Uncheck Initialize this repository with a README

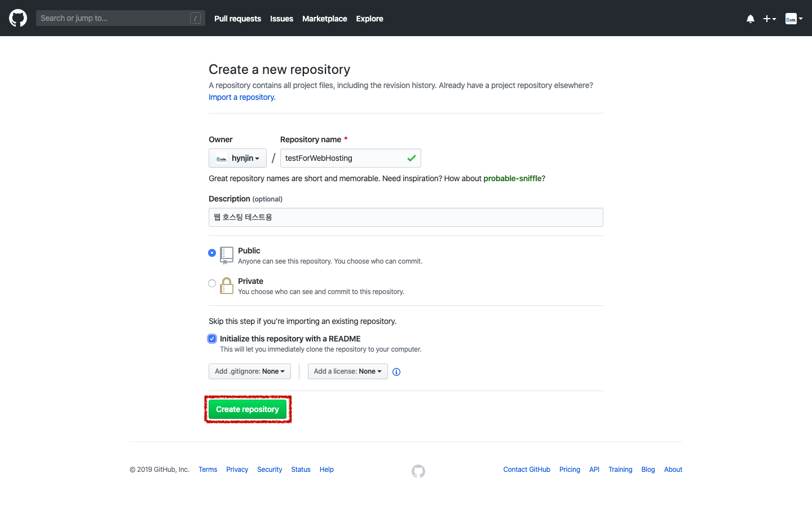point(212,339)
